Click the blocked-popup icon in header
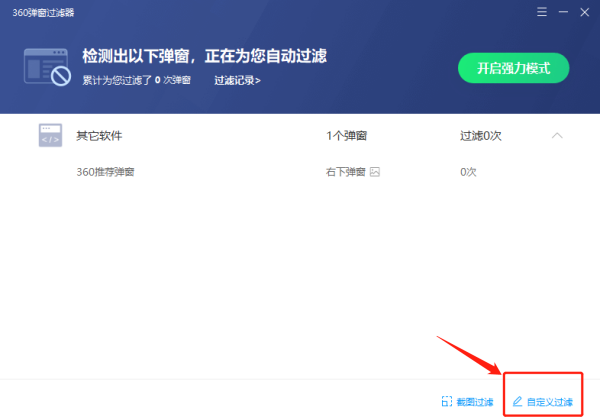The image size is (600, 420). pos(47,67)
